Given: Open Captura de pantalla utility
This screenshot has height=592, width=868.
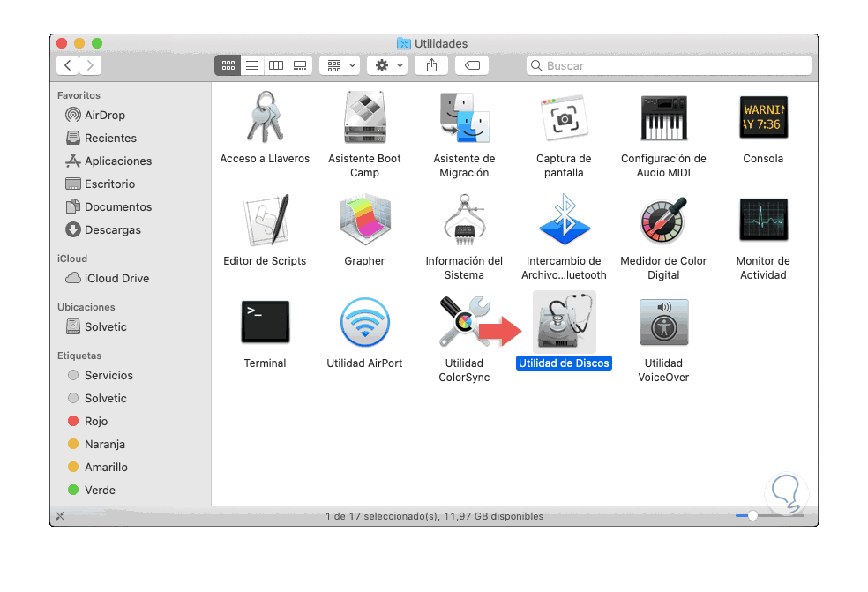Looking at the screenshot, I should 564,117.
